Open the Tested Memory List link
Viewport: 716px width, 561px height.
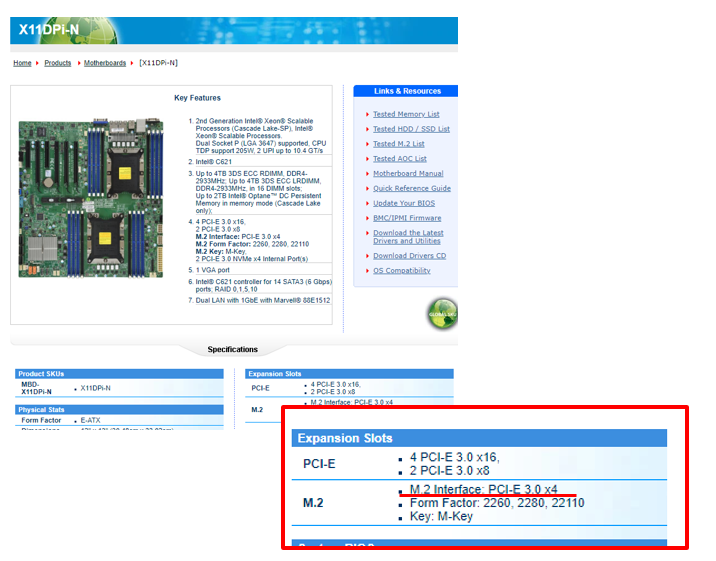point(406,114)
